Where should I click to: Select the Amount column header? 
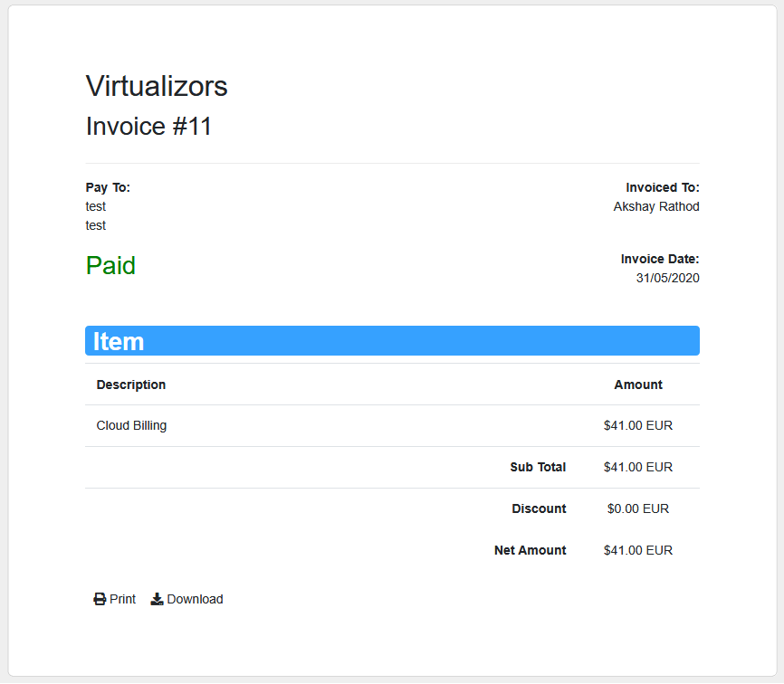coord(637,385)
